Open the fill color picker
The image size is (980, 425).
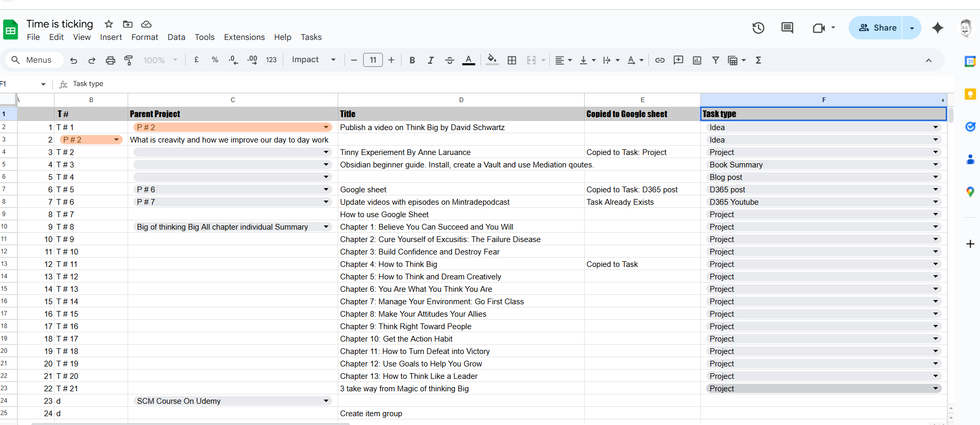pyautogui.click(x=492, y=60)
